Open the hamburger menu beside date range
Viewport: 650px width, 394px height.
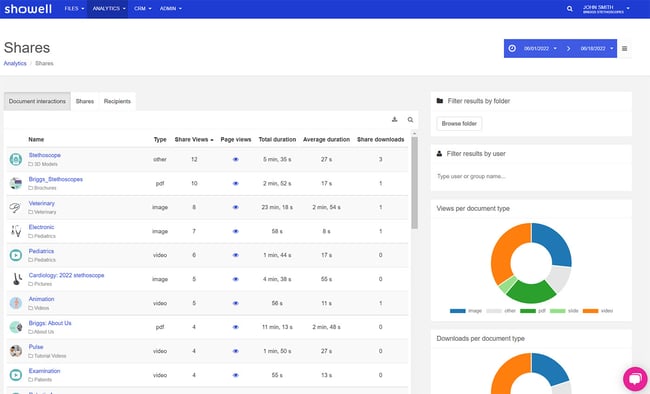coord(624,49)
